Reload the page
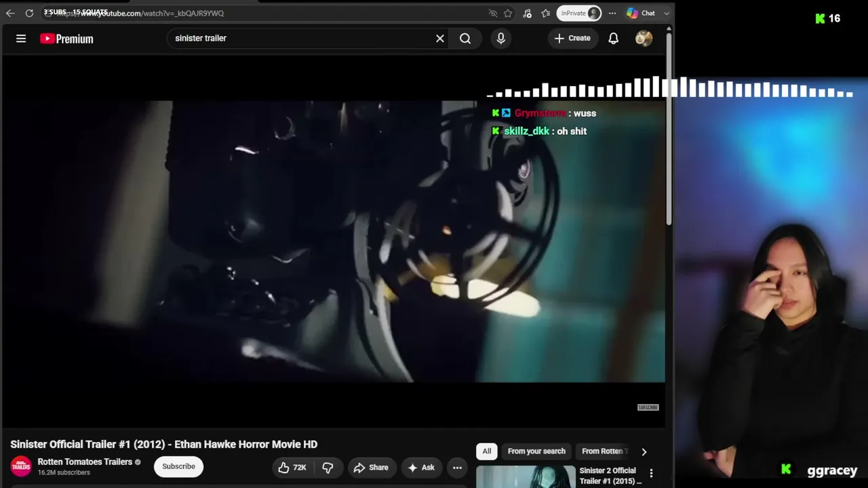The height and width of the screenshot is (488, 868). click(29, 13)
